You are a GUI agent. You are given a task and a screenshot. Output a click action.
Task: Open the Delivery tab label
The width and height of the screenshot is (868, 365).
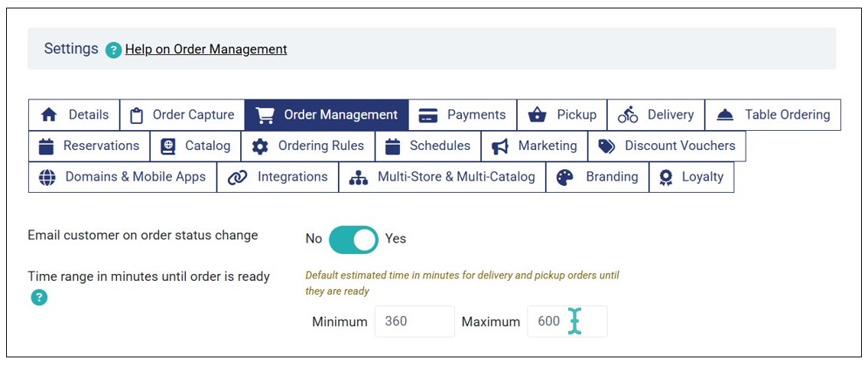(x=671, y=115)
